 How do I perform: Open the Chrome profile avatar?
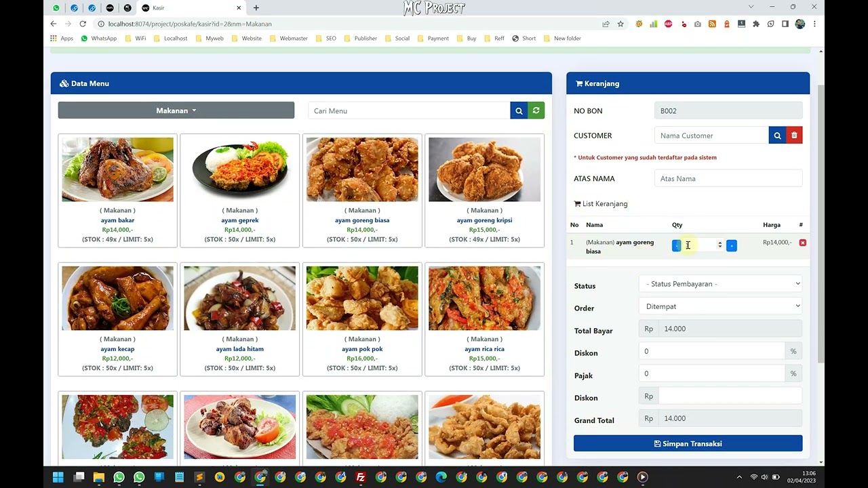pyautogui.click(x=800, y=24)
